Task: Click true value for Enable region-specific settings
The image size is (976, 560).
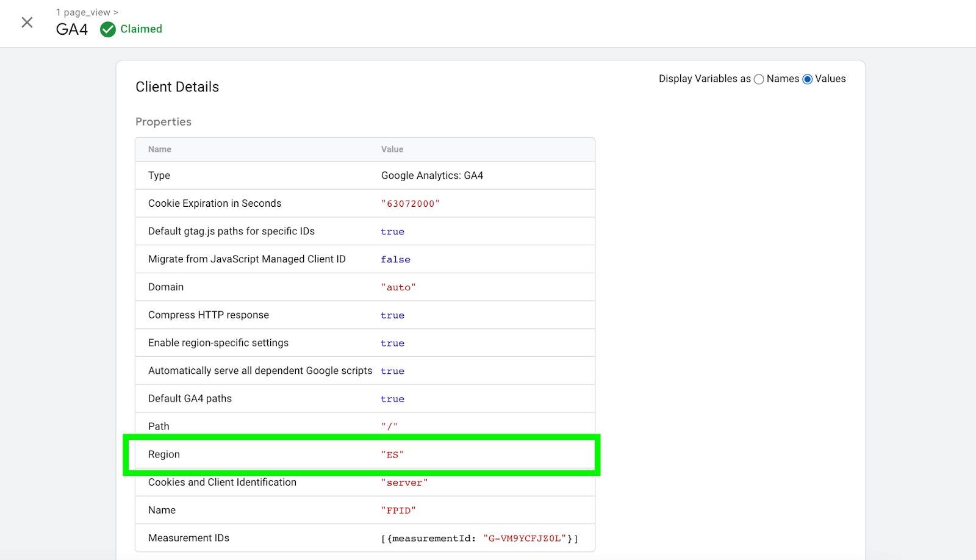Action: coord(392,343)
